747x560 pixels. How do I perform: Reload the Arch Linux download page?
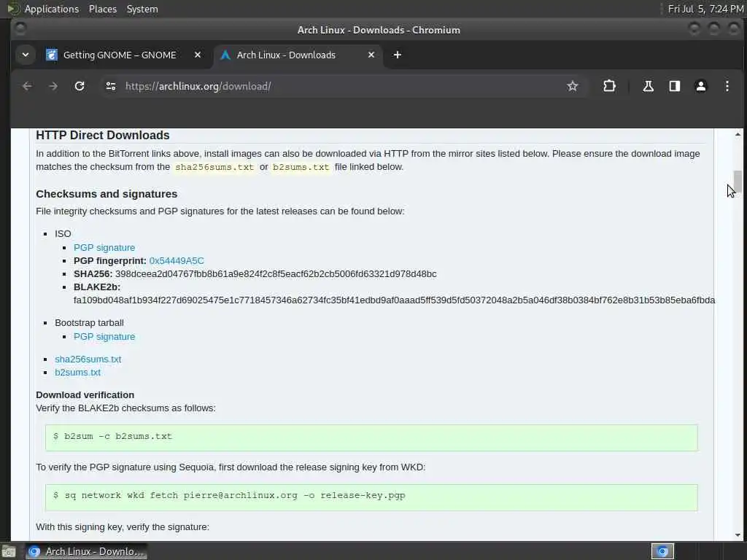click(80, 86)
